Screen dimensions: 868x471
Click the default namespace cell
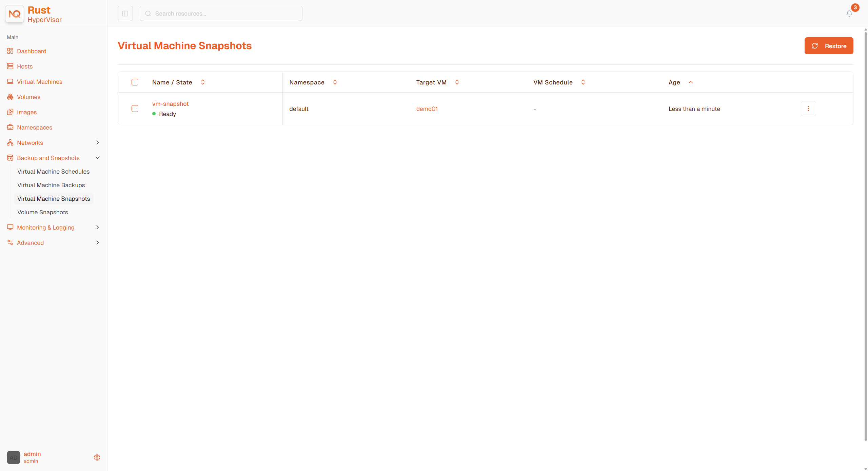[x=299, y=109]
